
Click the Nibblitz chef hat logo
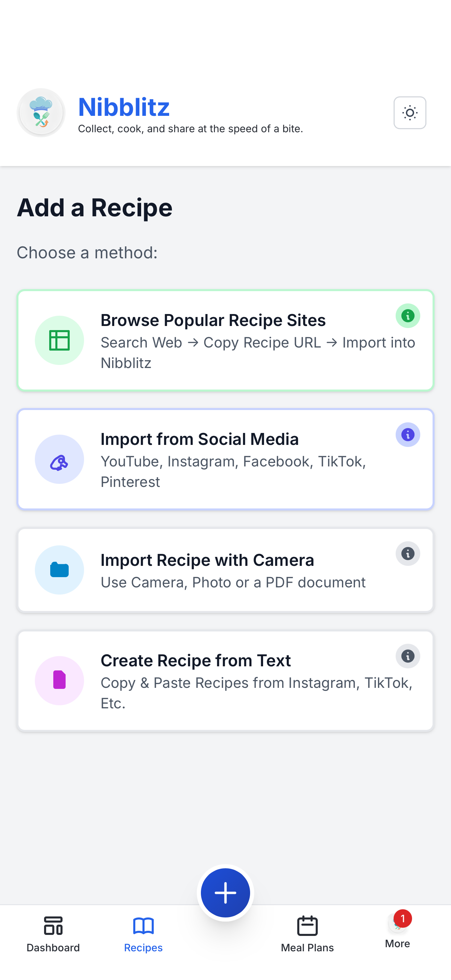[x=41, y=113]
